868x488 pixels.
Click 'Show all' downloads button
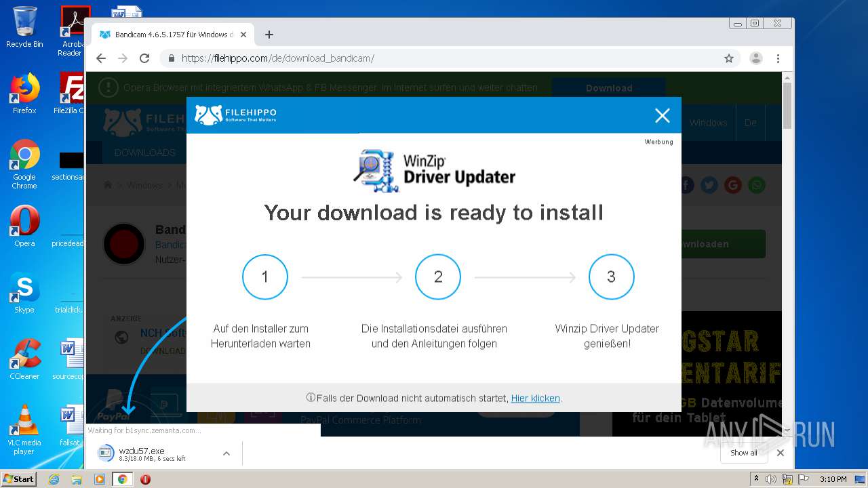[x=744, y=453]
